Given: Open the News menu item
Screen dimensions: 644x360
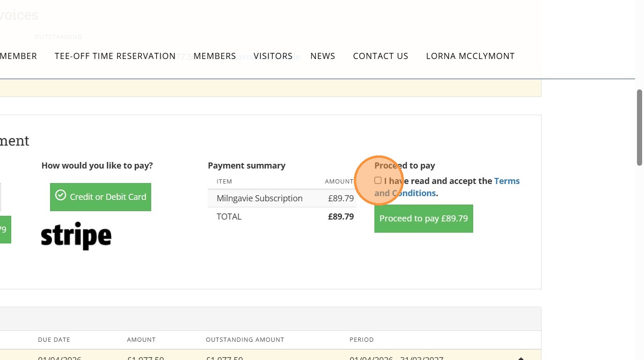Looking at the screenshot, I should click(323, 56).
